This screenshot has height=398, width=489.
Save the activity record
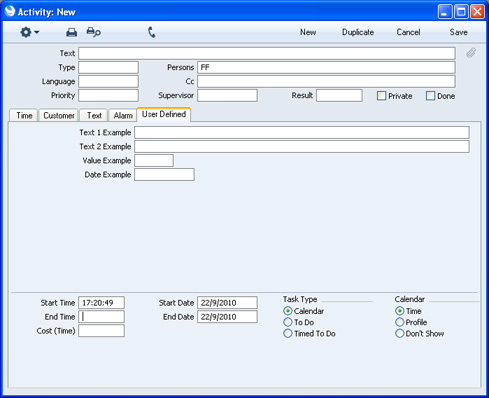[458, 32]
